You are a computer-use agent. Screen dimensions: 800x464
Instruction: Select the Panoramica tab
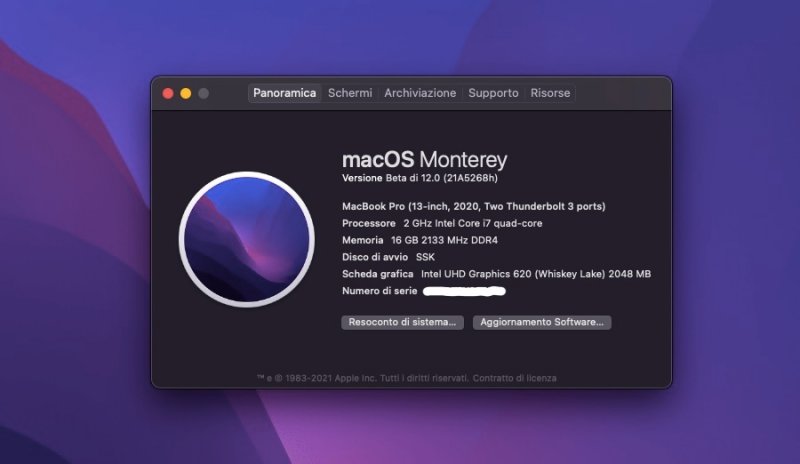284,93
